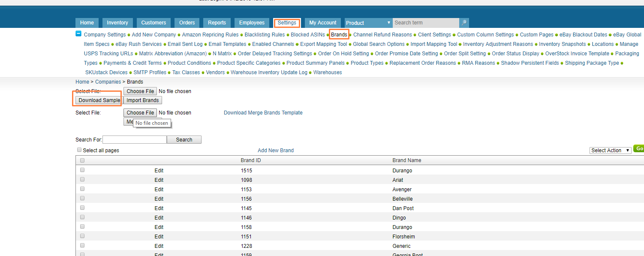
Task: Go to the Orders tab
Action: pos(187,23)
